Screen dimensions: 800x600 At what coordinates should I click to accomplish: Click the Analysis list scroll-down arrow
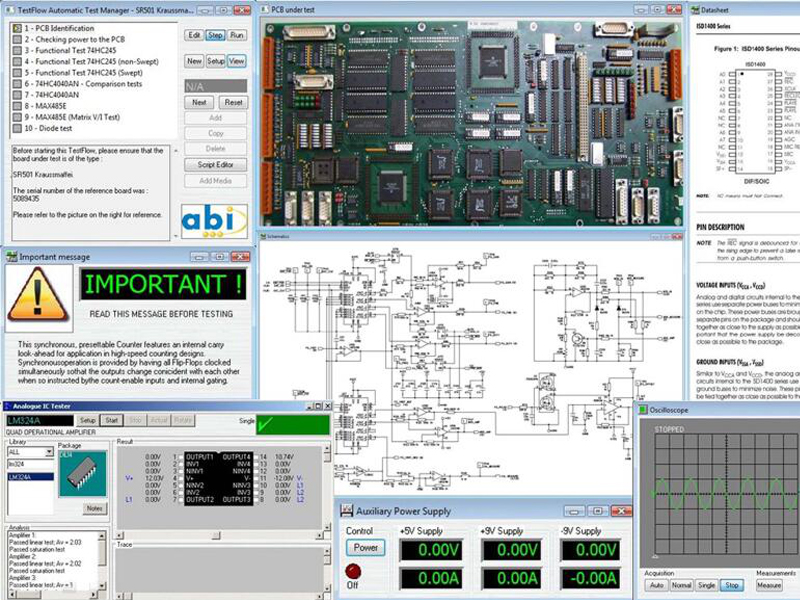102,585
